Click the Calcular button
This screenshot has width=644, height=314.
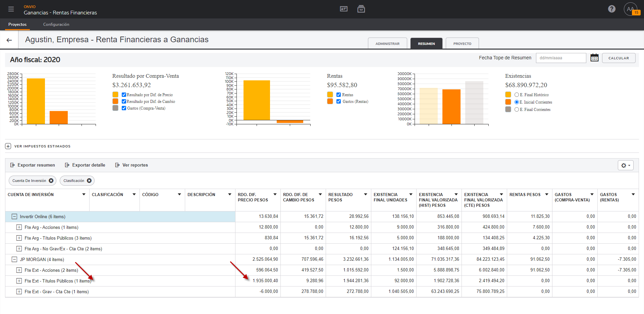[x=619, y=58]
